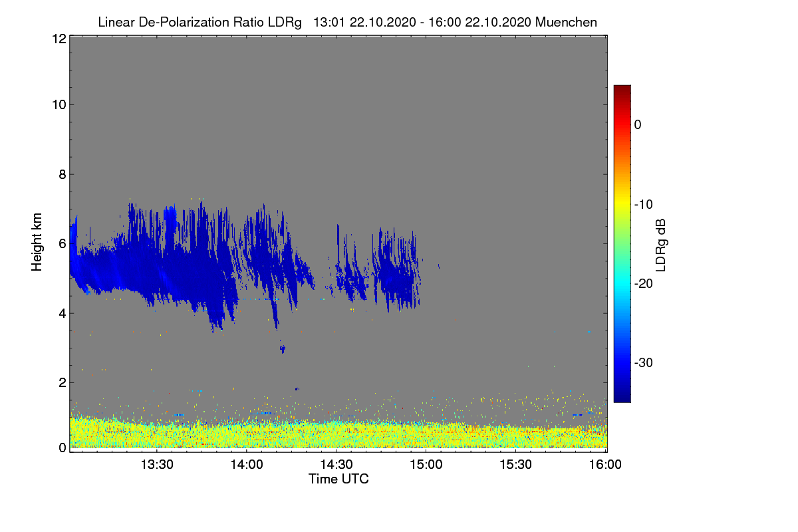Image resolution: width=798 pixels, height=532 pixels.
Task: Click the dark blue bottom of the colorbar
Action: (x=622, y=397)
